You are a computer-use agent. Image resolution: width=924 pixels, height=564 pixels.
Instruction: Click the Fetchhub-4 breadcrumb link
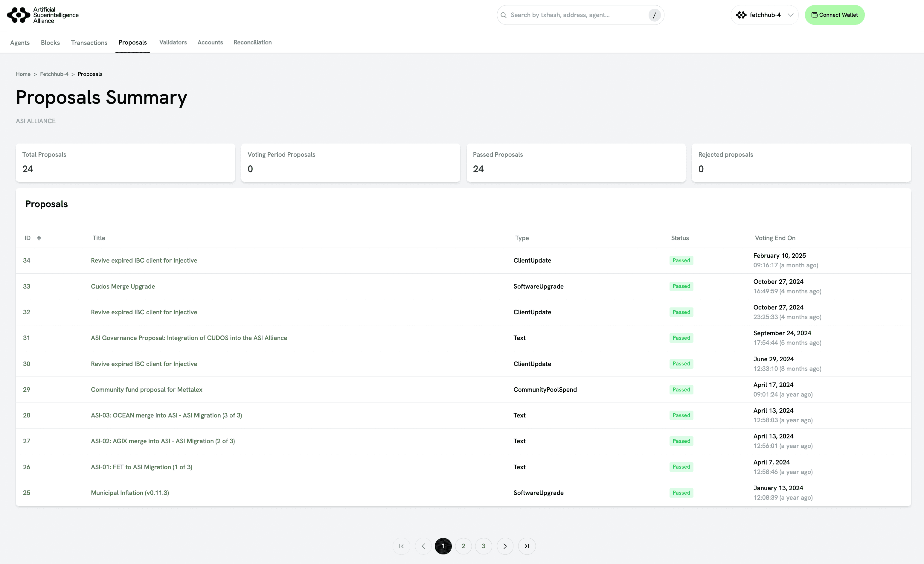click(x=54, y=74)
